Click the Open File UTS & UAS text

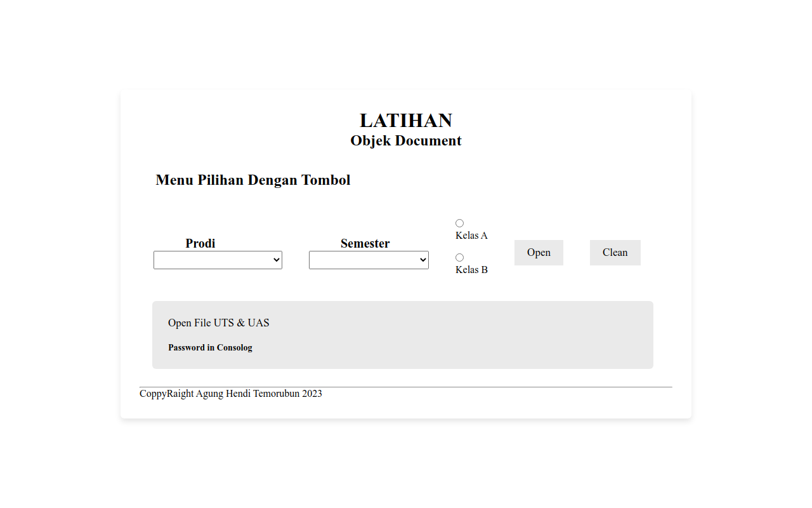point(219,323)
